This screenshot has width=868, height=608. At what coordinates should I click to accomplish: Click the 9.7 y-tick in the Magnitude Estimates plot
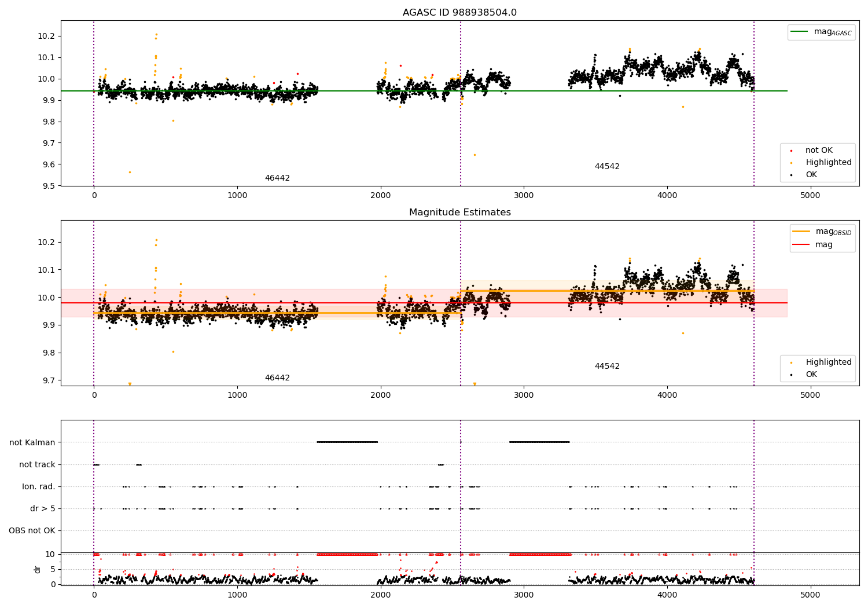click(49, 380)
